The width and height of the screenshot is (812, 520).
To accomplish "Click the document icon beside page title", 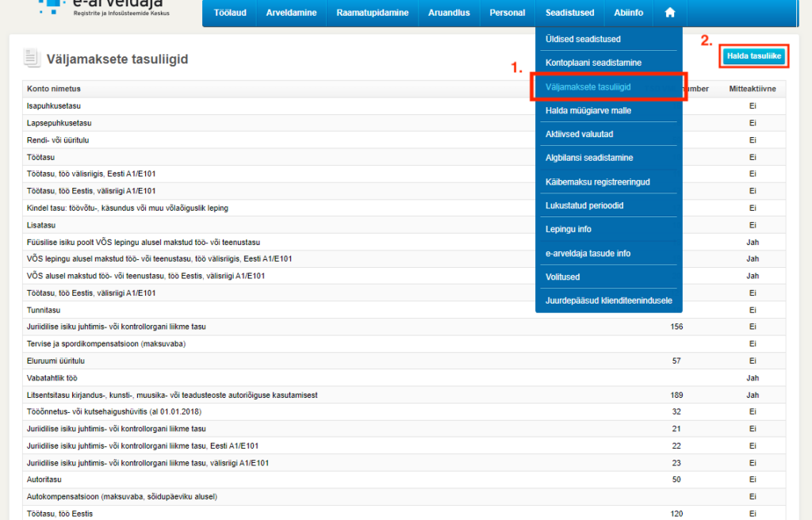I will [32, 59].
